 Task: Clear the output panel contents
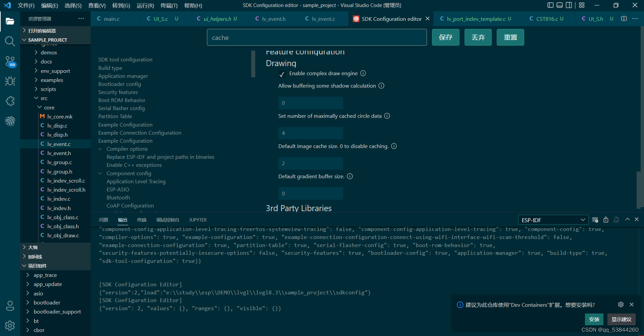[595, 220]
